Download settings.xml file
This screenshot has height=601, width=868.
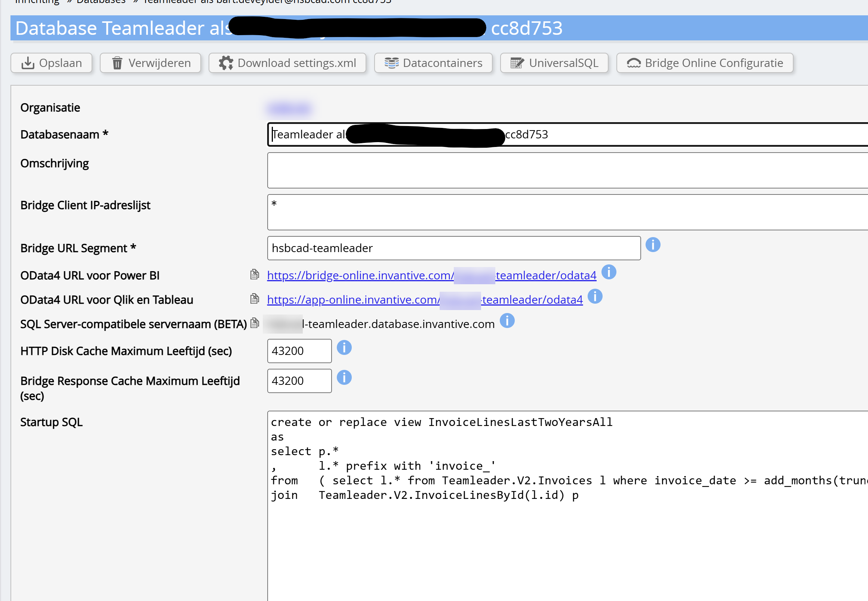[287, 63]
